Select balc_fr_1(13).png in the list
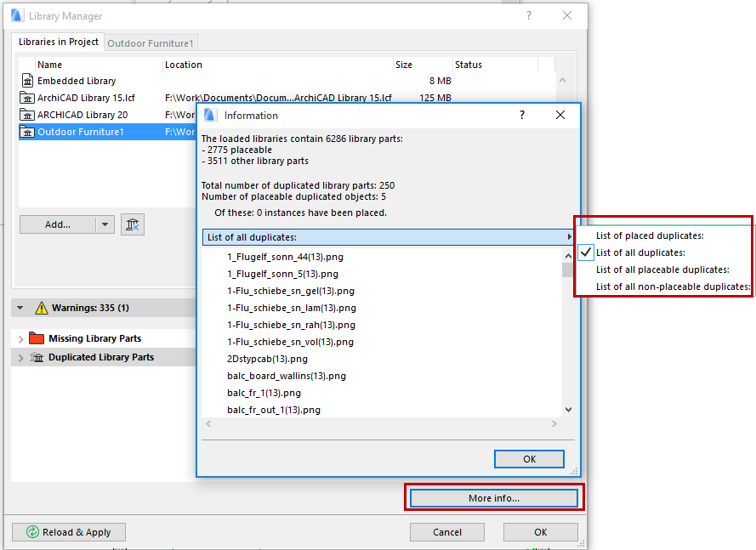Image resolution: width=756 pixels, height=550 pixels. click(264, 393)
